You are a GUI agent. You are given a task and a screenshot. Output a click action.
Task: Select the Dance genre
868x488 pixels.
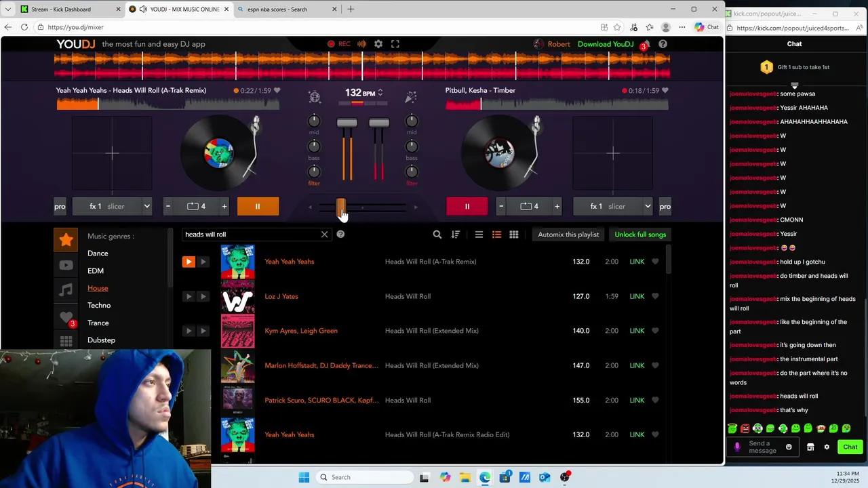[x=98, y=253]
